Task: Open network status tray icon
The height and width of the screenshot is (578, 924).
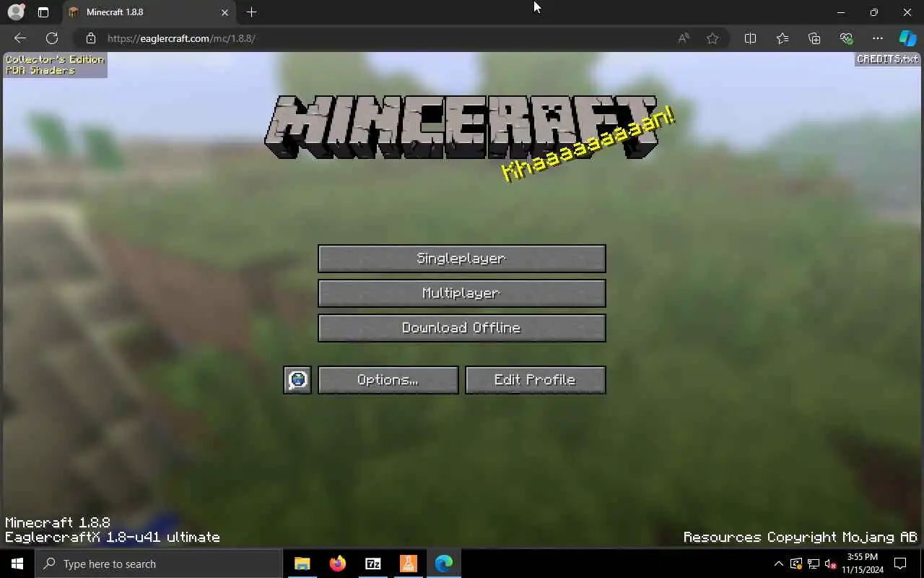Action: tap(813, 564)
